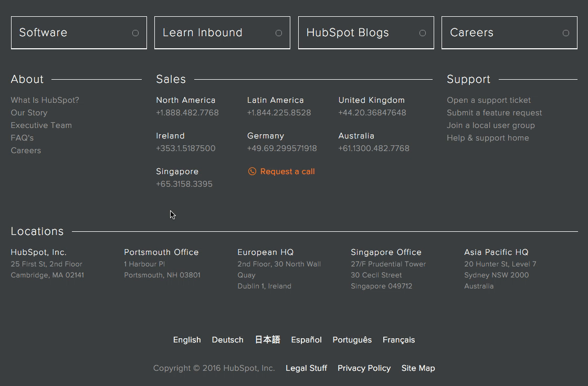Screen dimensions: 588x386
Task: Click the Singapore Office heading
Action: [386, 252]
